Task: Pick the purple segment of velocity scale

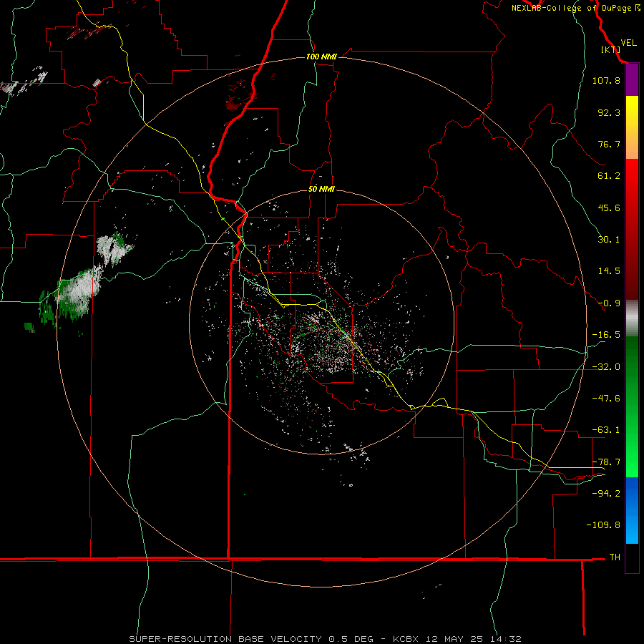Action: tap(632, 80)
